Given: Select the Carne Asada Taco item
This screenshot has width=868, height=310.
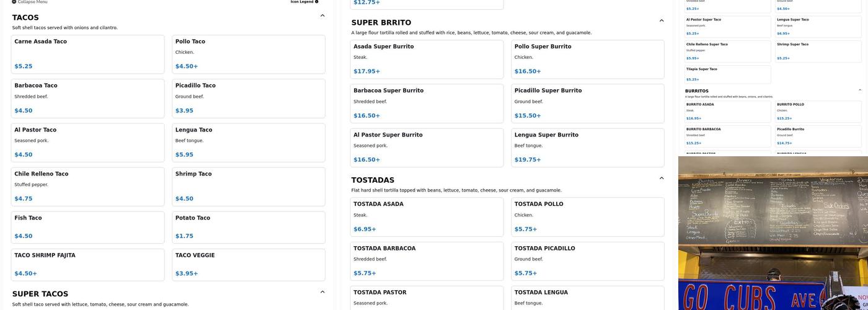Looking at the screenshot, I should 87,54.
